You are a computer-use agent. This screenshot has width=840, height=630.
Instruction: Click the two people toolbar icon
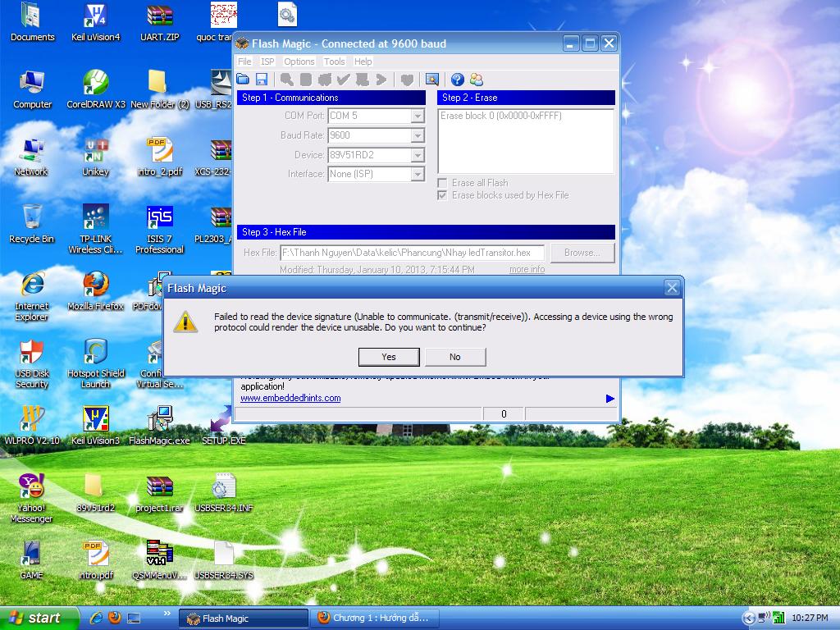(477, 80)
